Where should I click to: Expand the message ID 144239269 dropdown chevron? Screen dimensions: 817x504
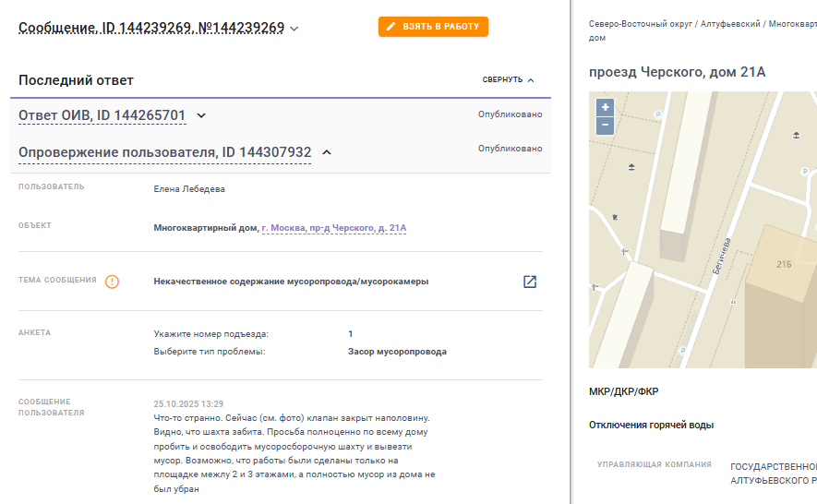coord(294,29)
